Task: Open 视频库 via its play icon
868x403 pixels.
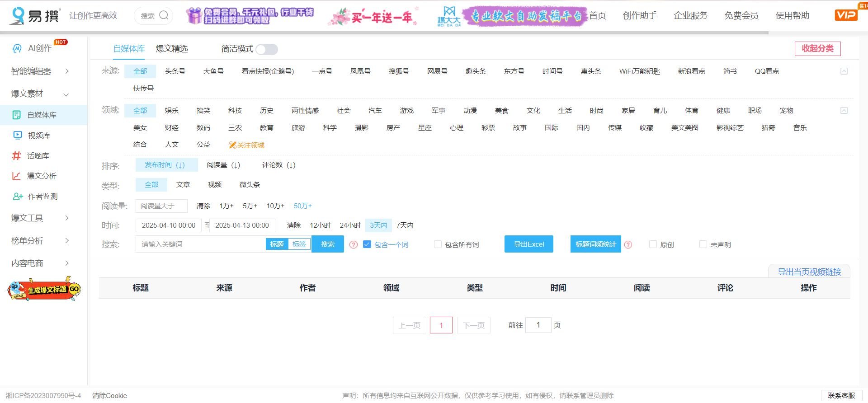Action: (x=18, y=135)
